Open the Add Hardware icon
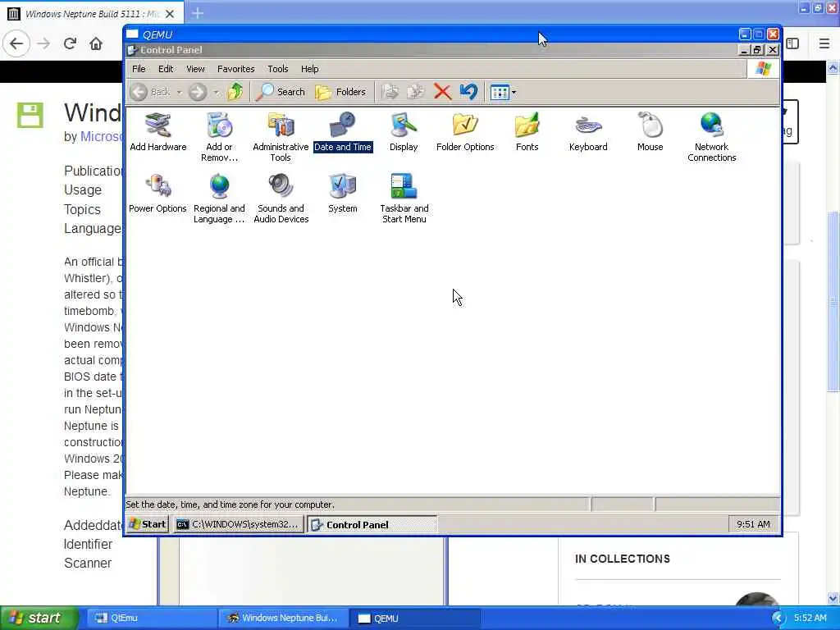Viewport: 840px width, 630px height. point(158,132)
